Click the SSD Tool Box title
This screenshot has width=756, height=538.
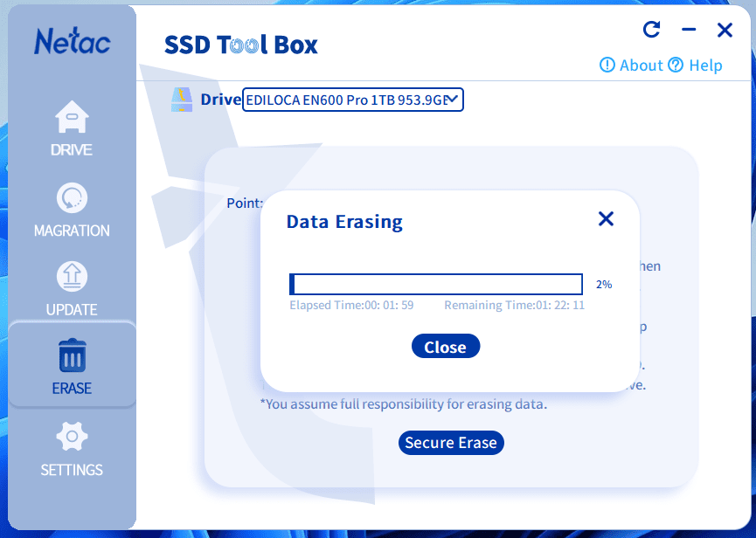click(240, 45)
